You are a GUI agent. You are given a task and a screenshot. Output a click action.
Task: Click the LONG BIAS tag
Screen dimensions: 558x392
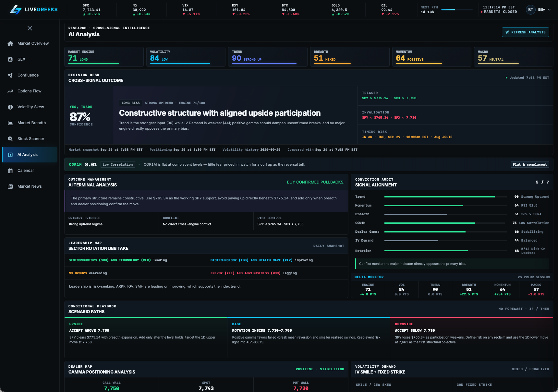[x=131, y=103]
